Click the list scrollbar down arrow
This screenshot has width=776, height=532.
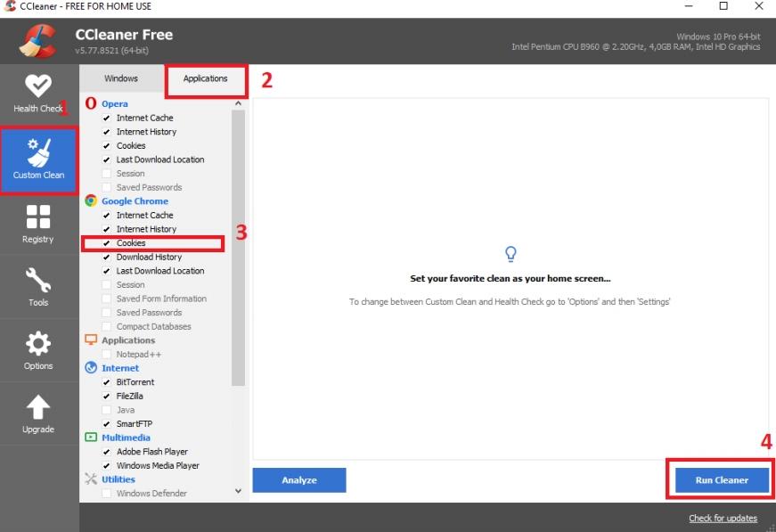(x=238, y=491)
